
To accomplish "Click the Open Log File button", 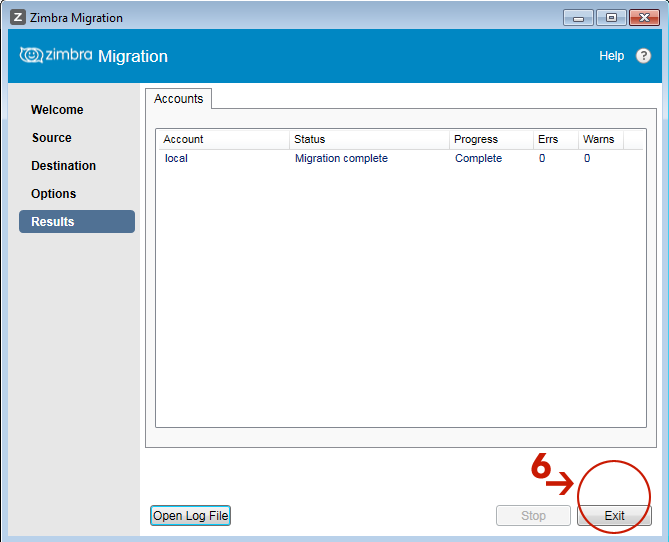I will [x=190, y=516].
